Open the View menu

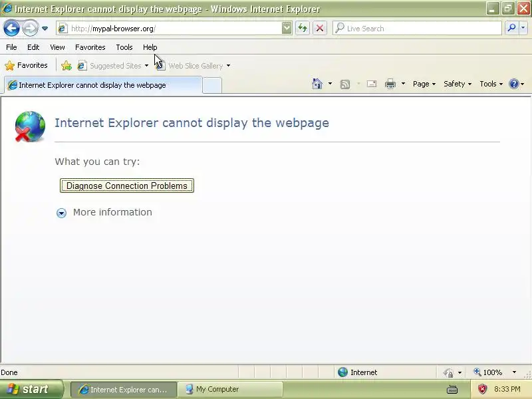point(57,47)
